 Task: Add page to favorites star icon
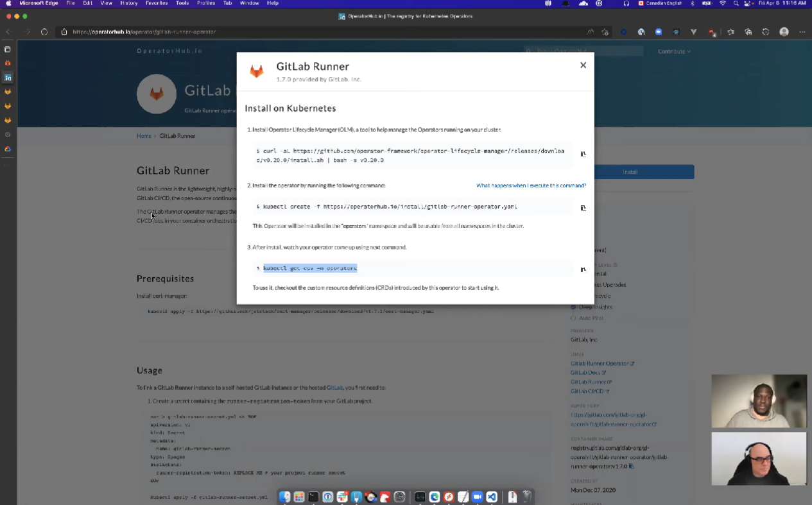[x=605, y=31]
